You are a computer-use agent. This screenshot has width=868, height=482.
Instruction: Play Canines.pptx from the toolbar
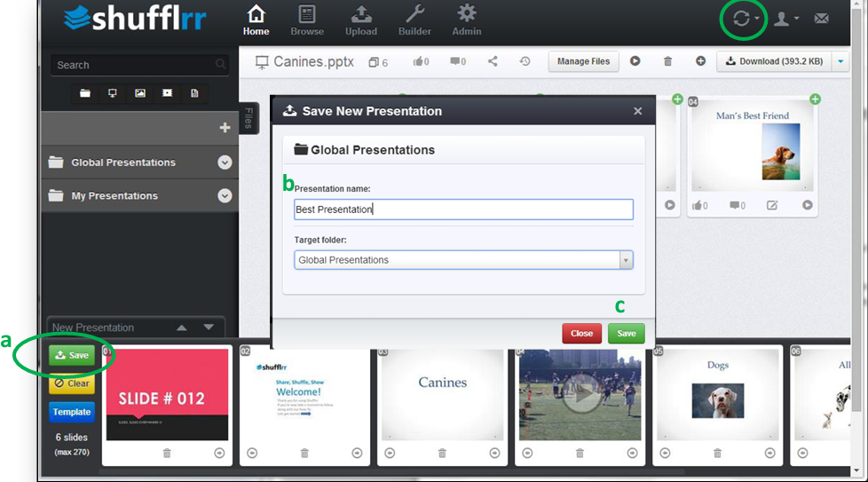(x=635, y=61)
